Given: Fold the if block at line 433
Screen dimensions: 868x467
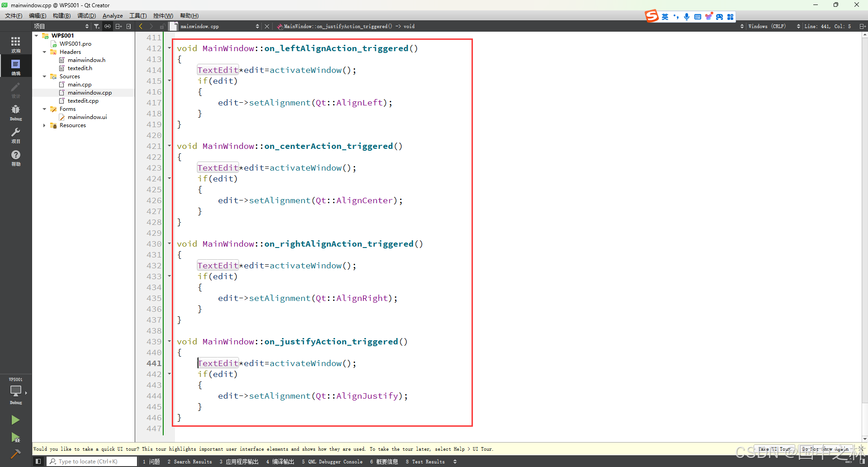Looking at the screenshot, I should pos(170,276).
